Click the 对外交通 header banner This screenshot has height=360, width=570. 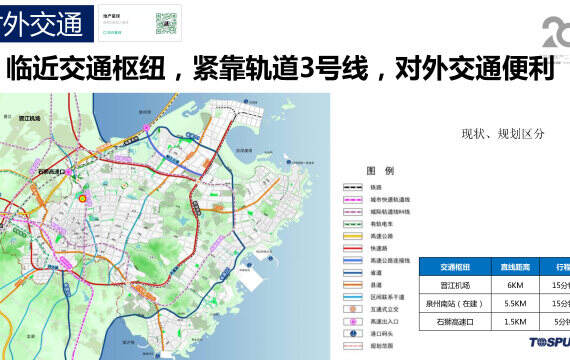coord(47,24)
